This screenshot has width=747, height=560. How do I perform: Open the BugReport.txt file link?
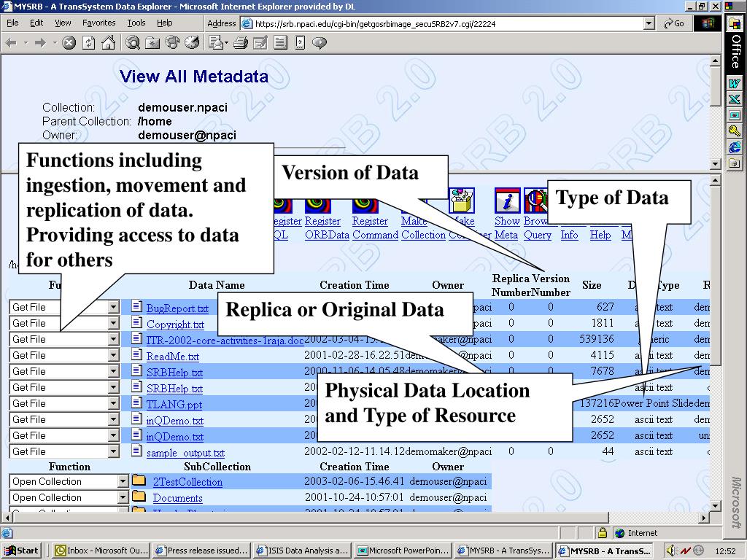pos(177,308)
